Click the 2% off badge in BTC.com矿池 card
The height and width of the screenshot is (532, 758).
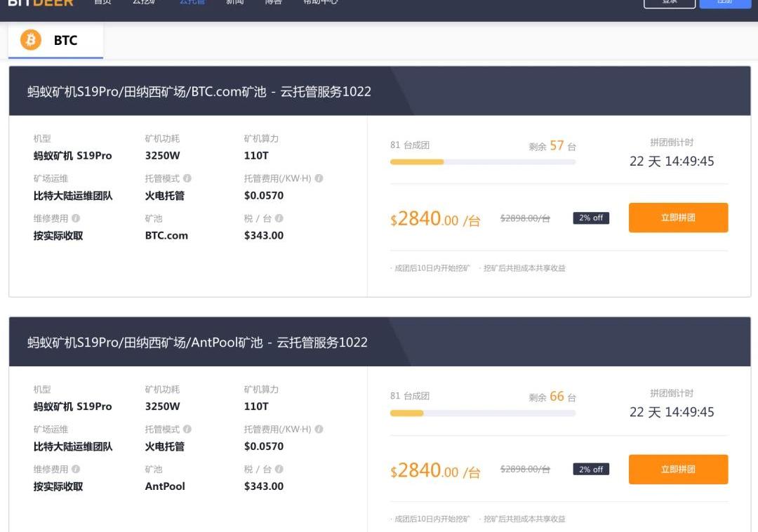point(591,218)
